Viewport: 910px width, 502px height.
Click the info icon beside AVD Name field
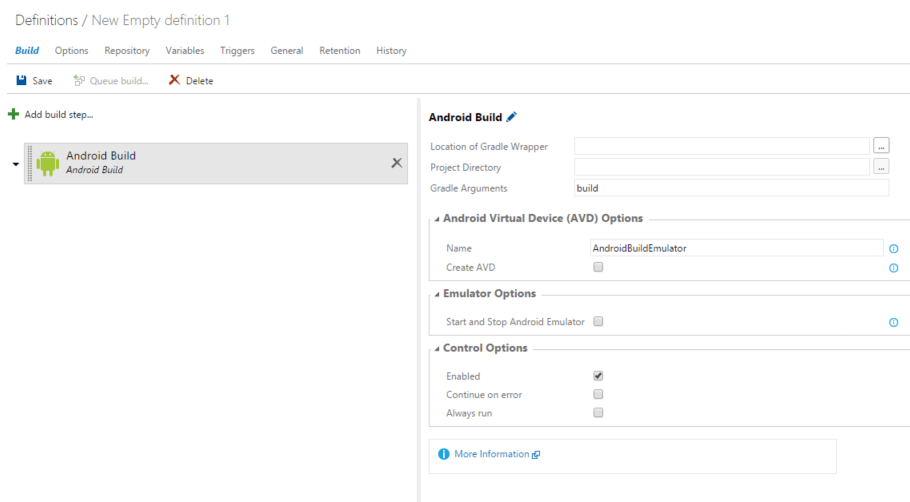click(x=893, y=248)
